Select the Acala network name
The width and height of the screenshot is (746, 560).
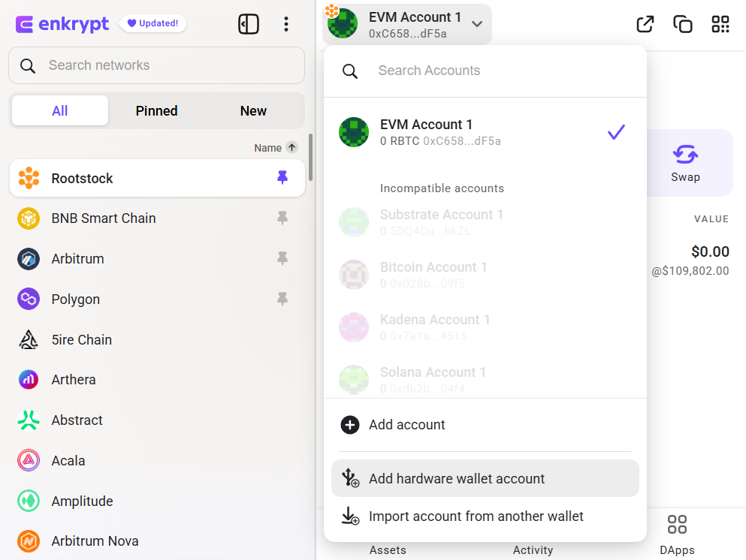[68, 461]
